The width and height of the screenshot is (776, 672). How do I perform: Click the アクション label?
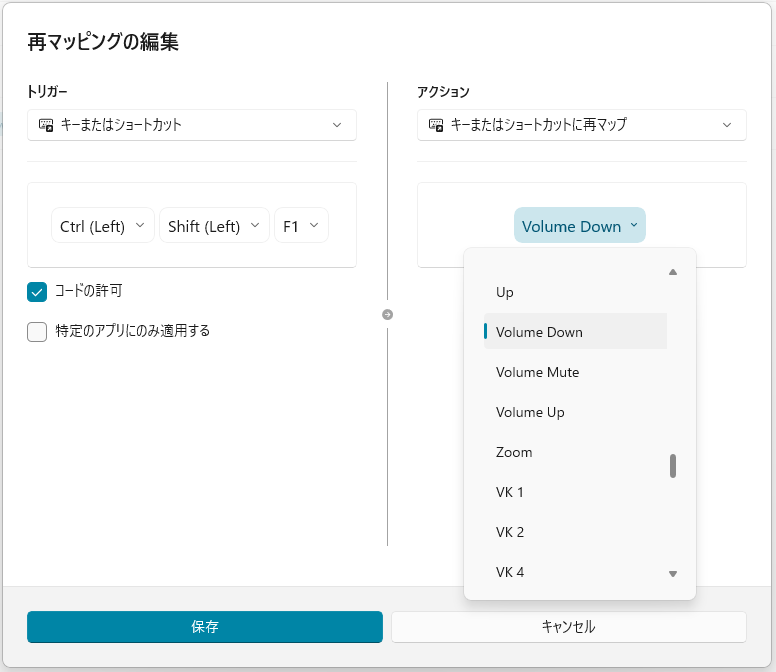pos(443,92)
